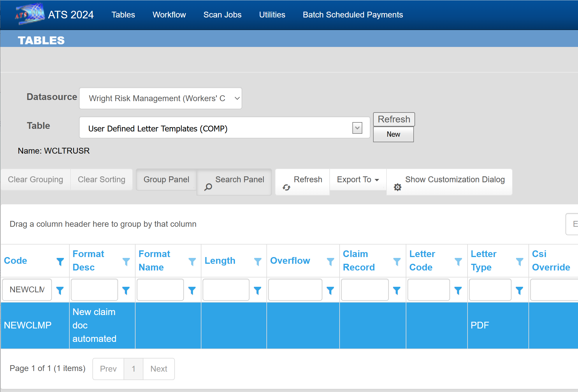
Task: Click the Letter Code header filter funnel
Action: click(458, 261)
